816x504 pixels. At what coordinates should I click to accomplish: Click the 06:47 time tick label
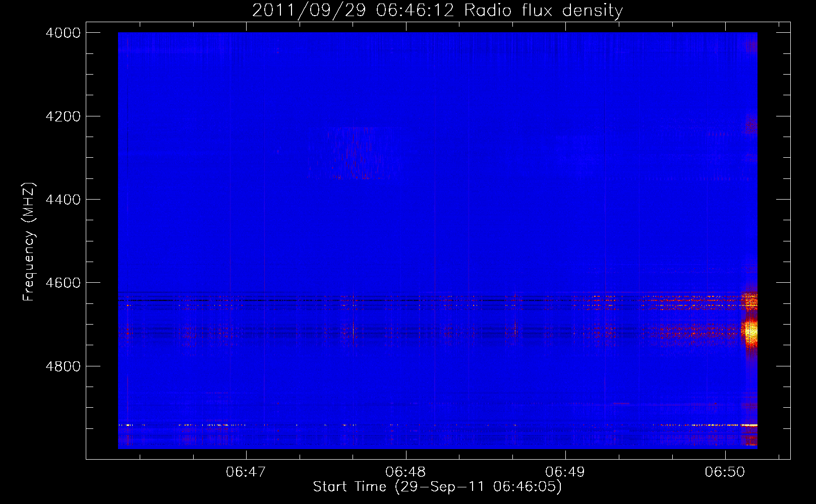pyautogui.click(x=246, y=472)
